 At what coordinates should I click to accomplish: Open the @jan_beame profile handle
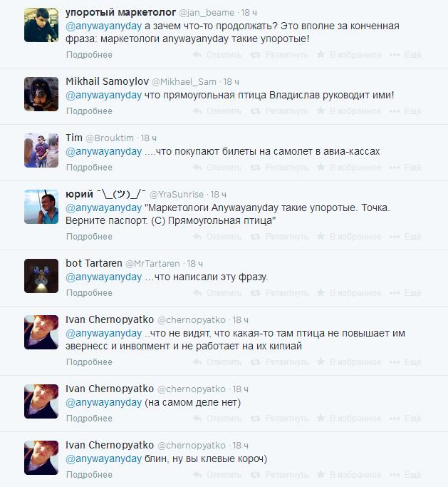point(207,13)
